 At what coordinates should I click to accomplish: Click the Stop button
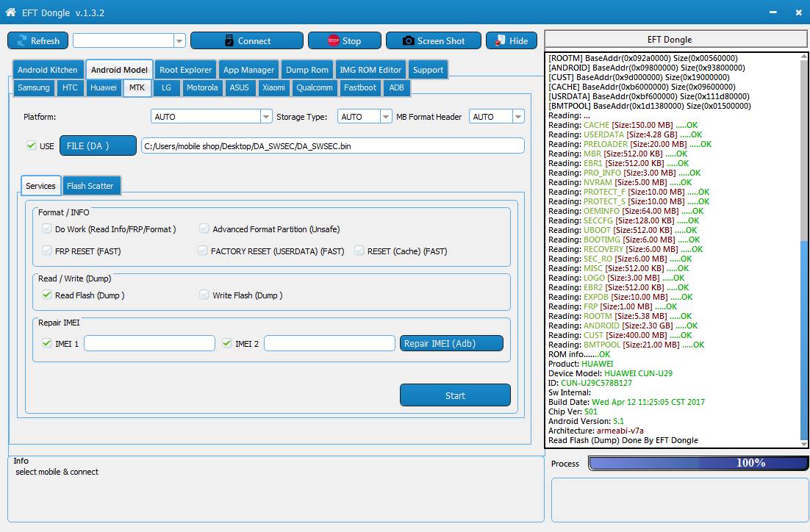345,41
